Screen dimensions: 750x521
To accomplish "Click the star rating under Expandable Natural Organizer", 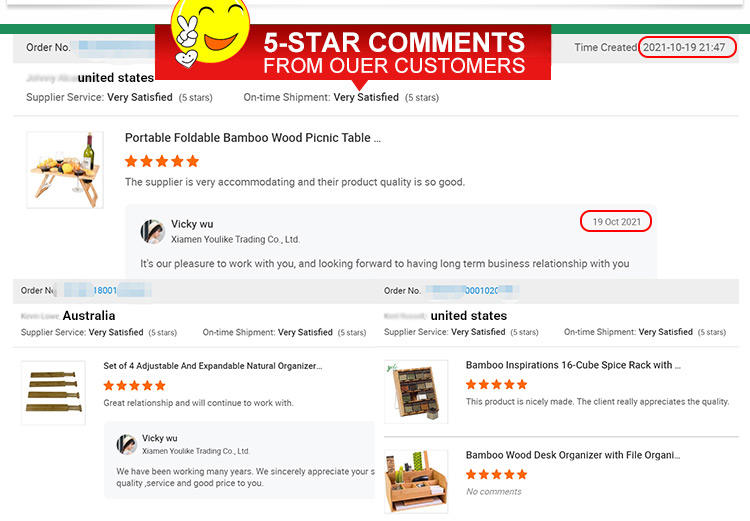I will pyautogui.click(x=134, y=386).
